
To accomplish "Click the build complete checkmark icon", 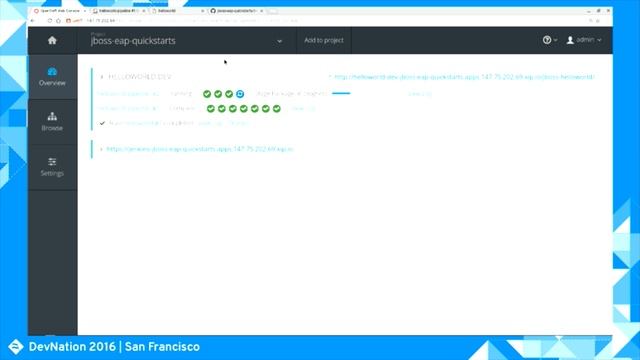I will pyautogui.click(x=102, y=123).
